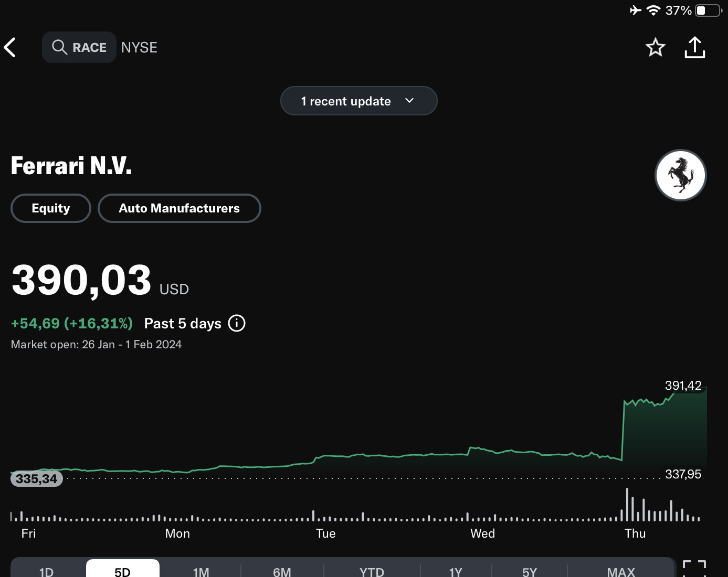Viewport: 728px width, 577px height.
Task: Expand the 1 recent update dropdown
Action: [359, 101]
